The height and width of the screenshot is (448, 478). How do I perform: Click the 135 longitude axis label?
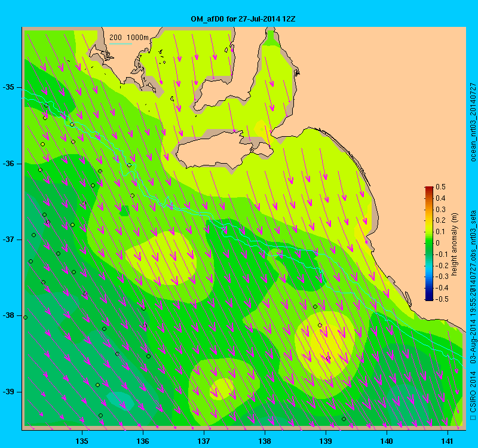(82, 441)
